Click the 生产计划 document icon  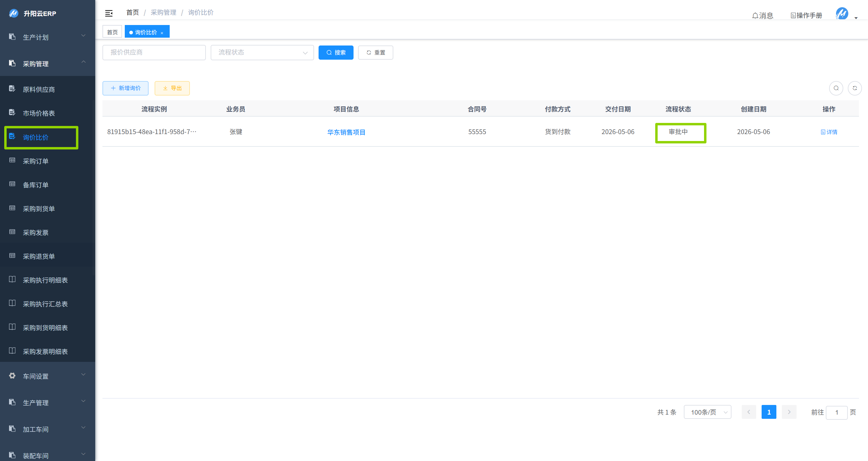(12, 36)
